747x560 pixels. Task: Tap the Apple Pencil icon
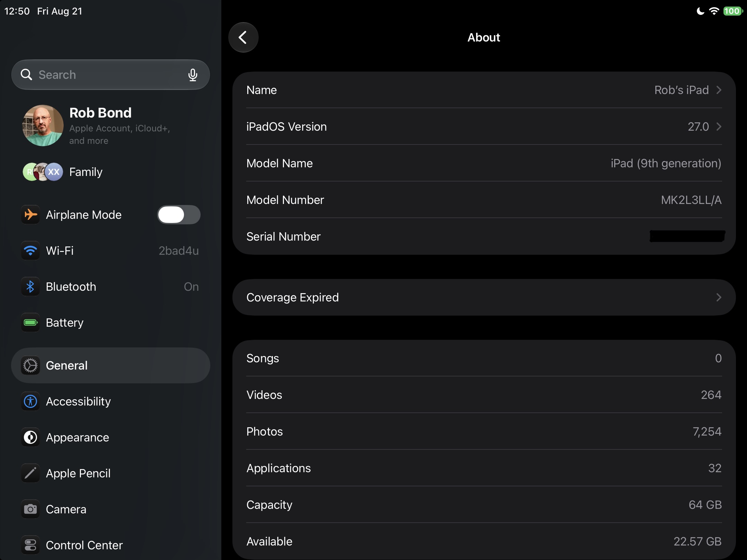click(x=30, y=473)
